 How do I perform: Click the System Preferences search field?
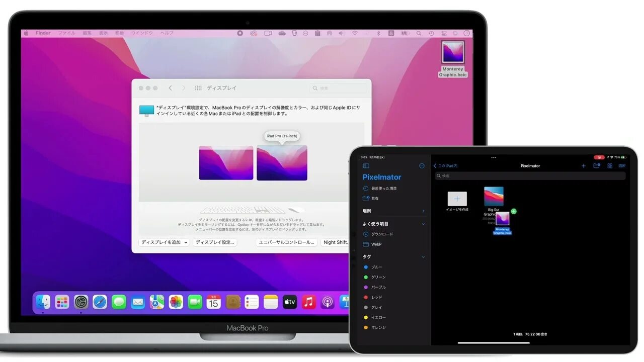click(x=338, y=88)
